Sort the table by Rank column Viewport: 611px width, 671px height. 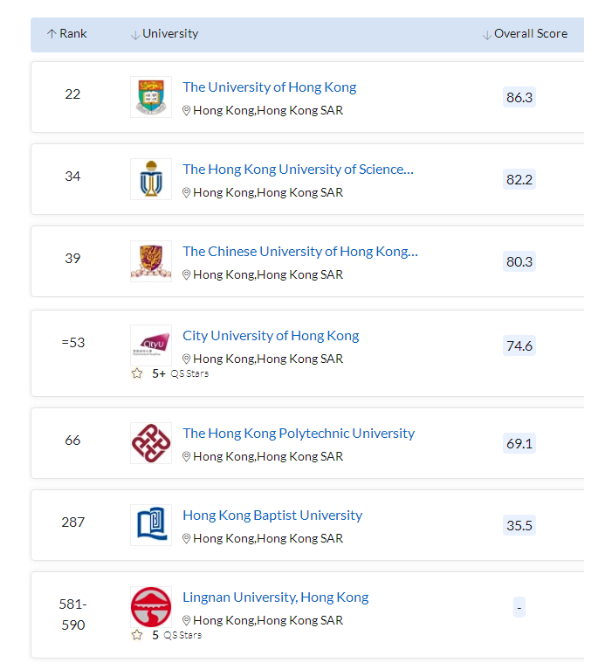point(67,34)
